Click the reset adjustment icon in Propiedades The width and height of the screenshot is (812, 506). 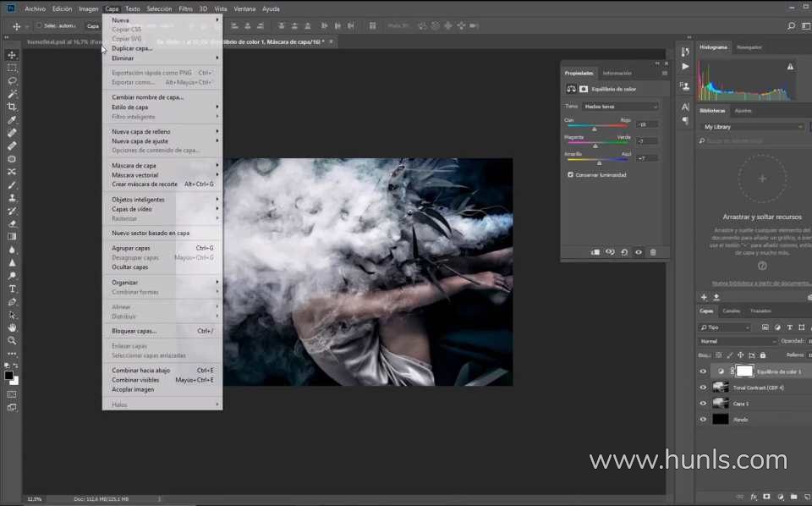pos(624,252)
